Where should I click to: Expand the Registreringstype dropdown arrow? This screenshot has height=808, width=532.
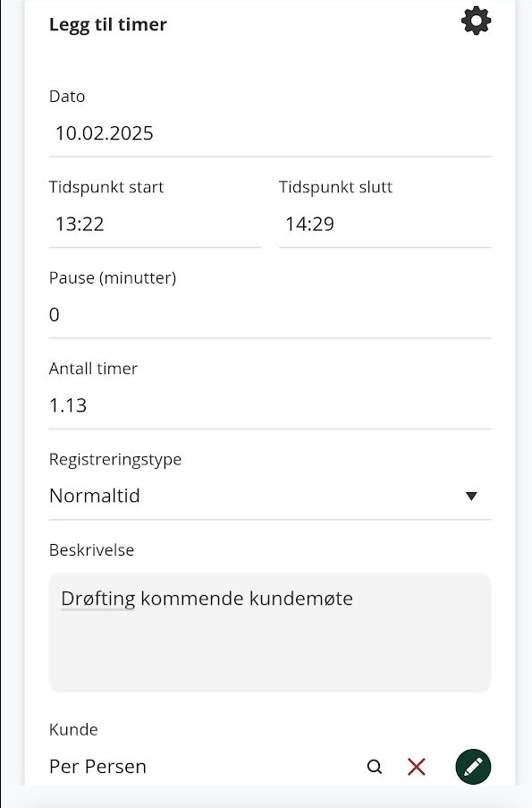tap(471, 496)
